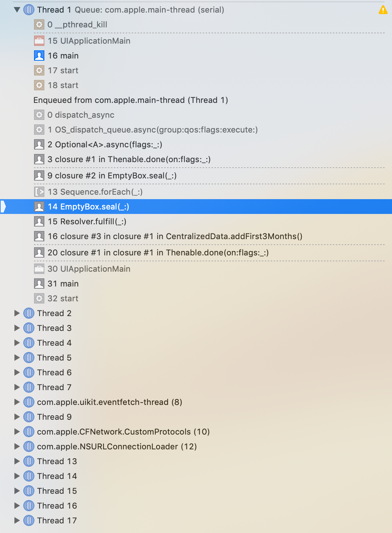Open the closure in CentralizedData.addFirst3Months frame
Viewport: 392px width, 533px height.
click(x=176, y=236)
